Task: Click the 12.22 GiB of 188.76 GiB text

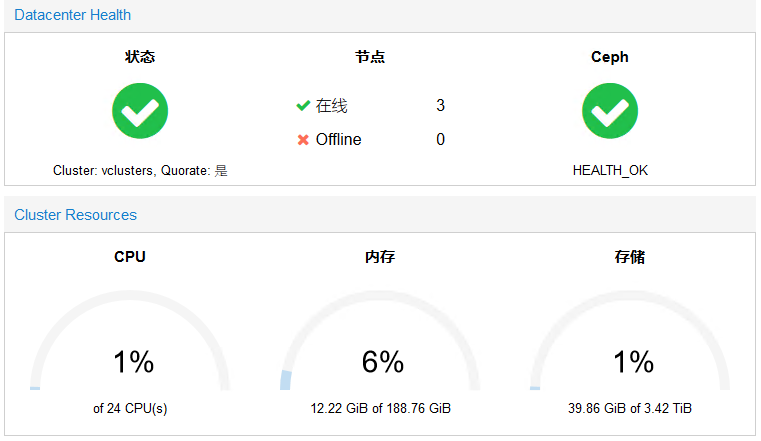Action: [380, 409]
